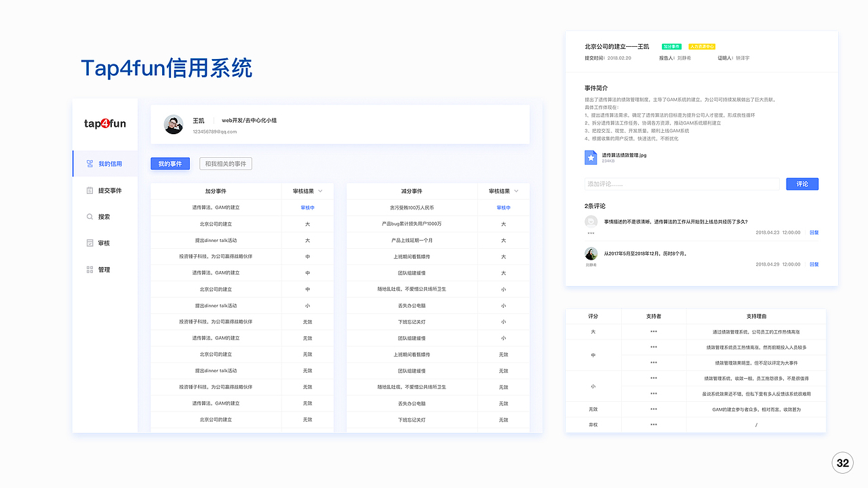Click the user name 王凯
This screenshot has width=868, height=488.
point(199,121)
